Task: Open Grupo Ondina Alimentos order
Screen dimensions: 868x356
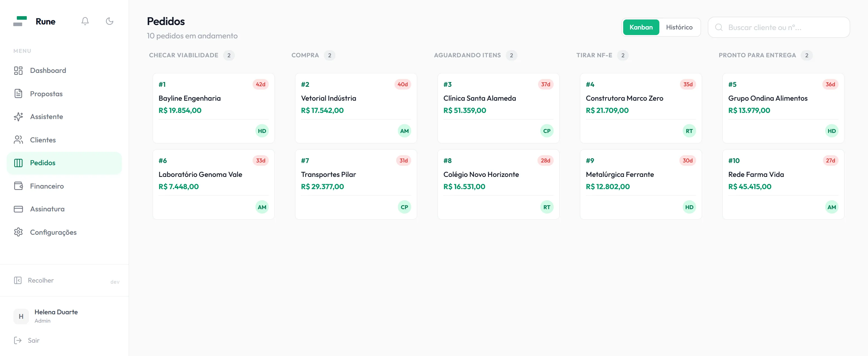Action: tap(783, 108)
